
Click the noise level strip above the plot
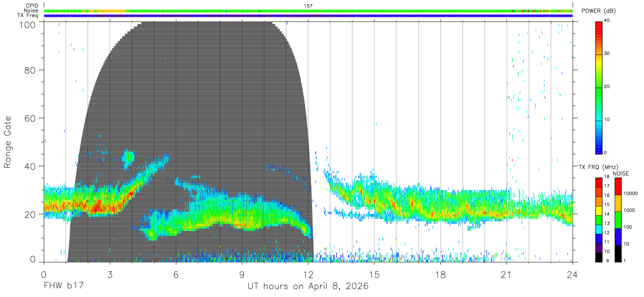[308, 10]
